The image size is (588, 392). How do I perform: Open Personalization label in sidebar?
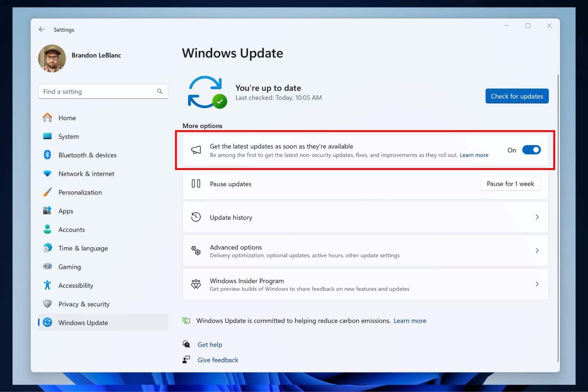point(80,193)
